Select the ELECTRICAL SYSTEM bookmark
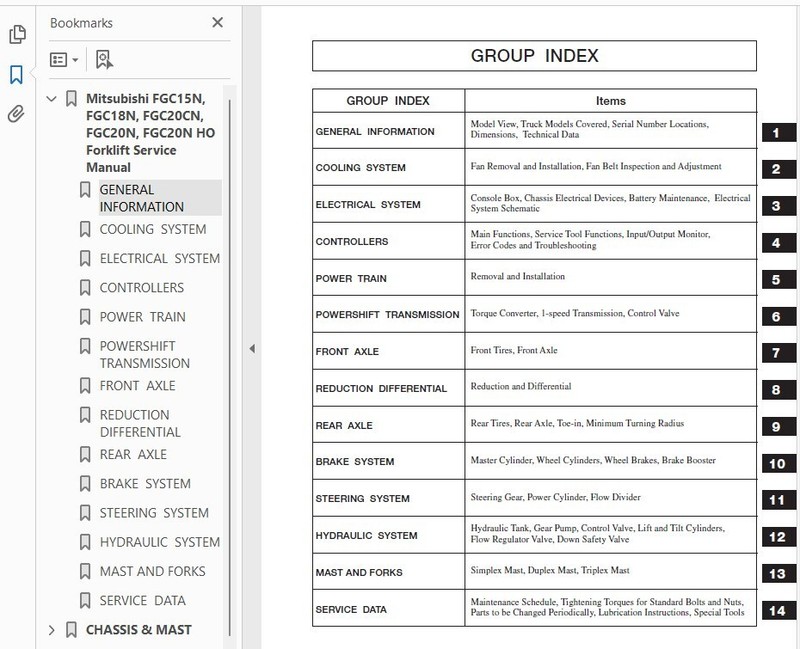800x649 pixels. (x=160, y=259)
